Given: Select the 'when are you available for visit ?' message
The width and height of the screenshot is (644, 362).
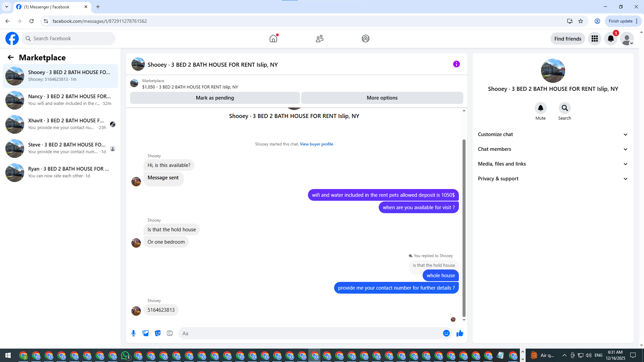Looking at the screenshot, I should point(419,207).
